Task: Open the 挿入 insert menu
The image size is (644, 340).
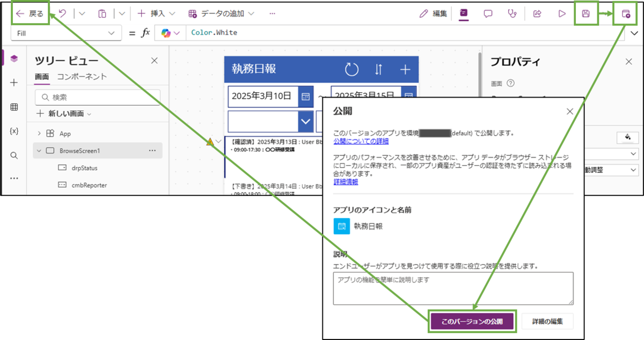Action: tap(156, 13)
